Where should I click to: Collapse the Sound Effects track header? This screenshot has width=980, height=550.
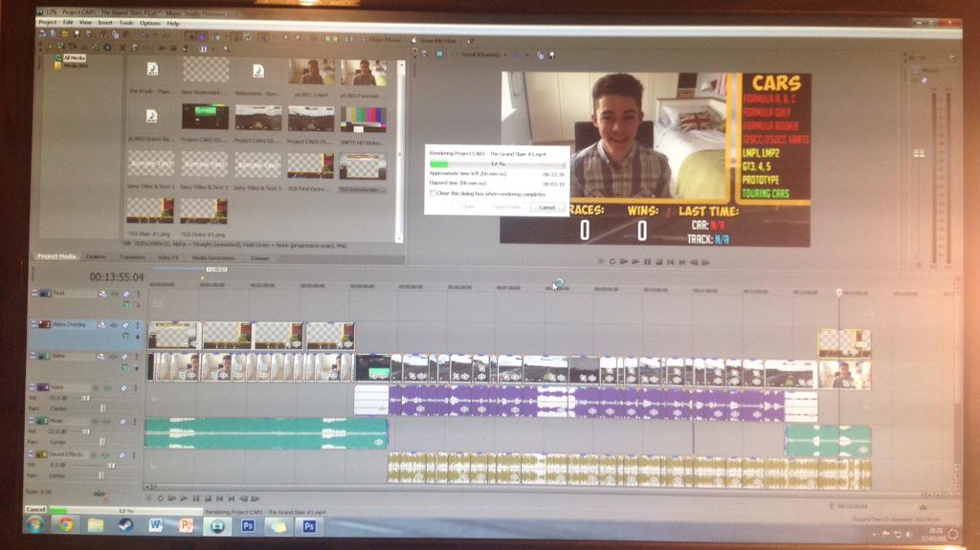coord(31,454)
